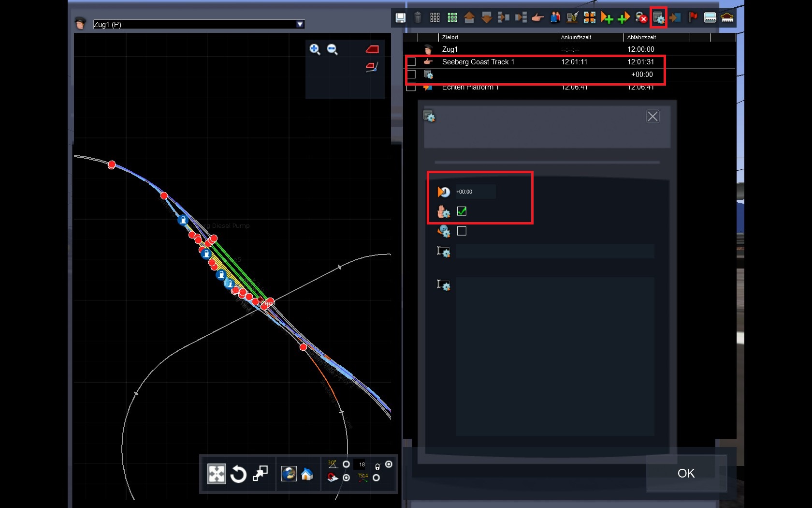Click the blue house home icon
This screenshot has height=508, width=812.
pos(307,474)
